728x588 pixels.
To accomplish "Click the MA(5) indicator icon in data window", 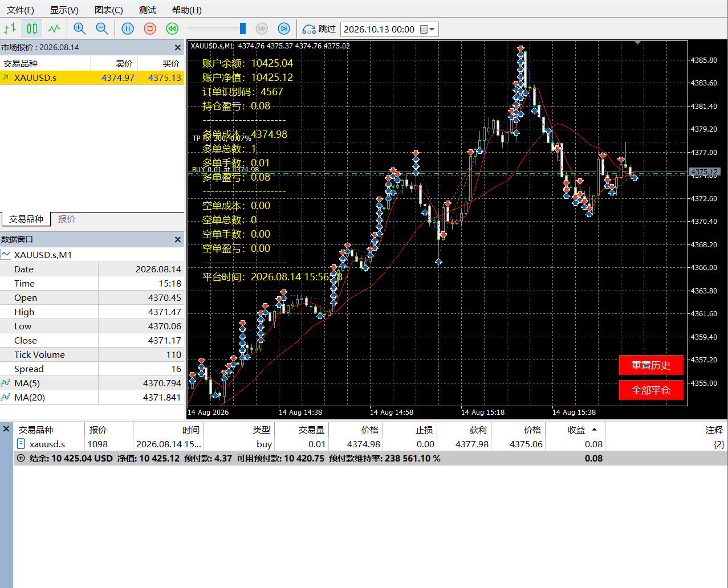I will click(x=6, y=383).
